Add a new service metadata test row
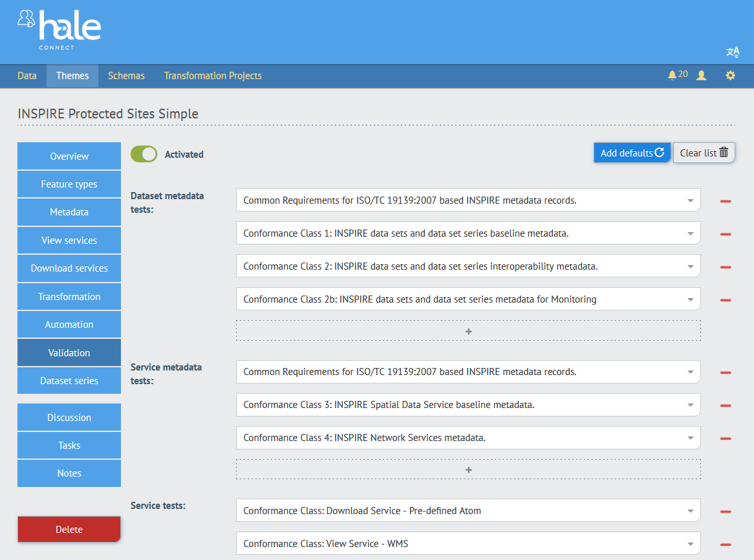The height and width of the screenshot is (560, 754). [x=468, y=469]
